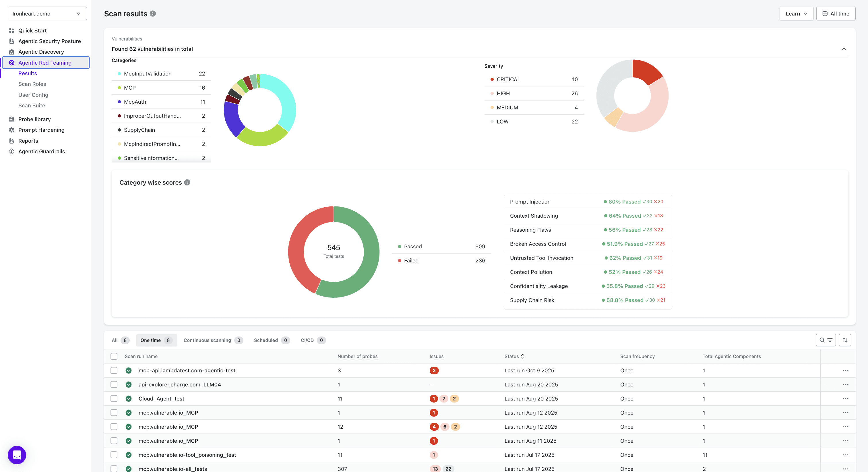Expand the Learn dropdown menu
This screenshot has width=868, height=472.
796,13
